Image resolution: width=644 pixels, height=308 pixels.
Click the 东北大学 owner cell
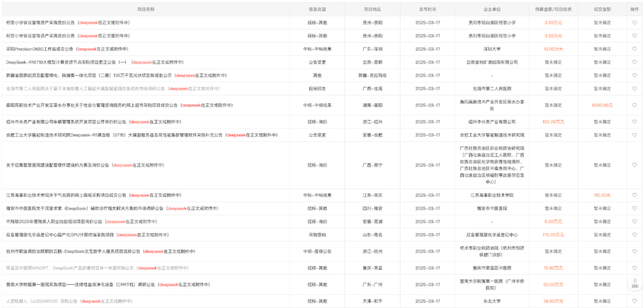[493, 301]
